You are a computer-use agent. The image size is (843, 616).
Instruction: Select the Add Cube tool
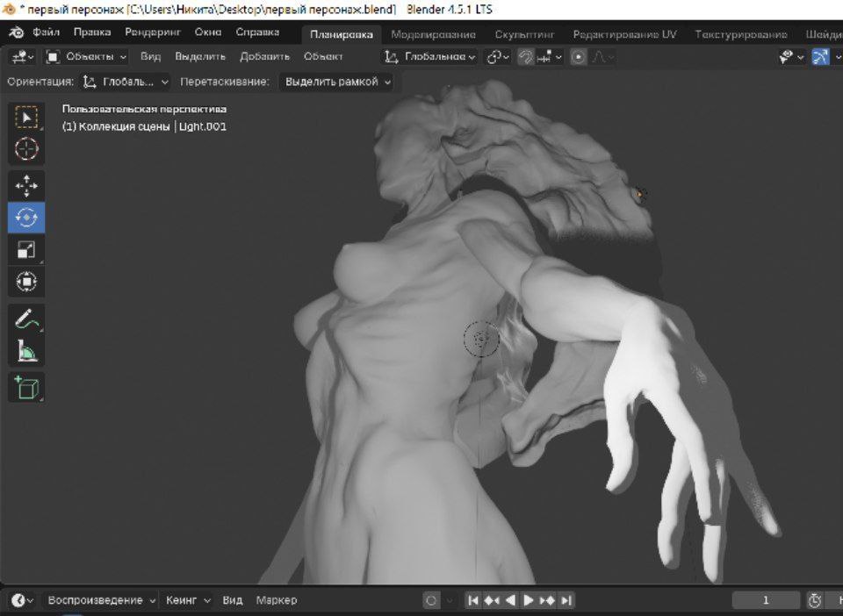26,387
